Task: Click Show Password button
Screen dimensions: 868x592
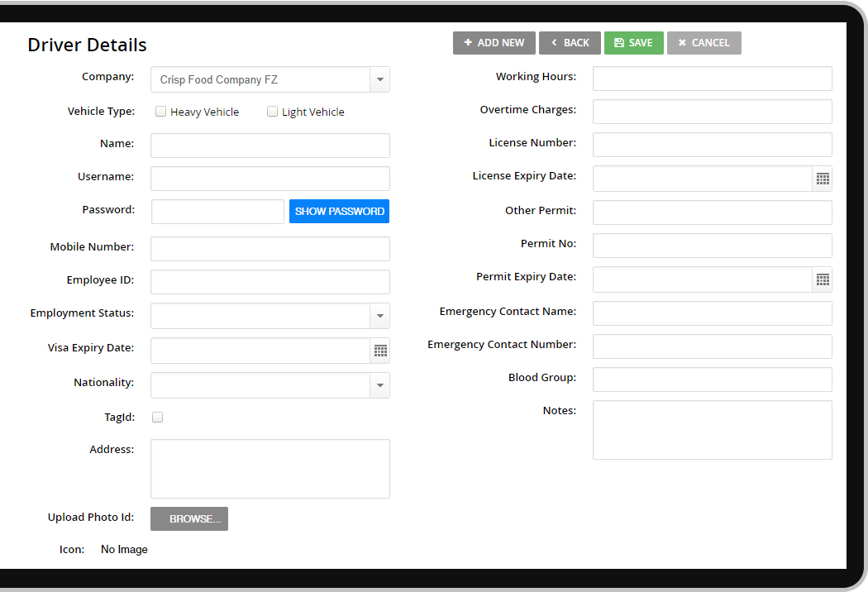Action: click(x=339, y=212)
